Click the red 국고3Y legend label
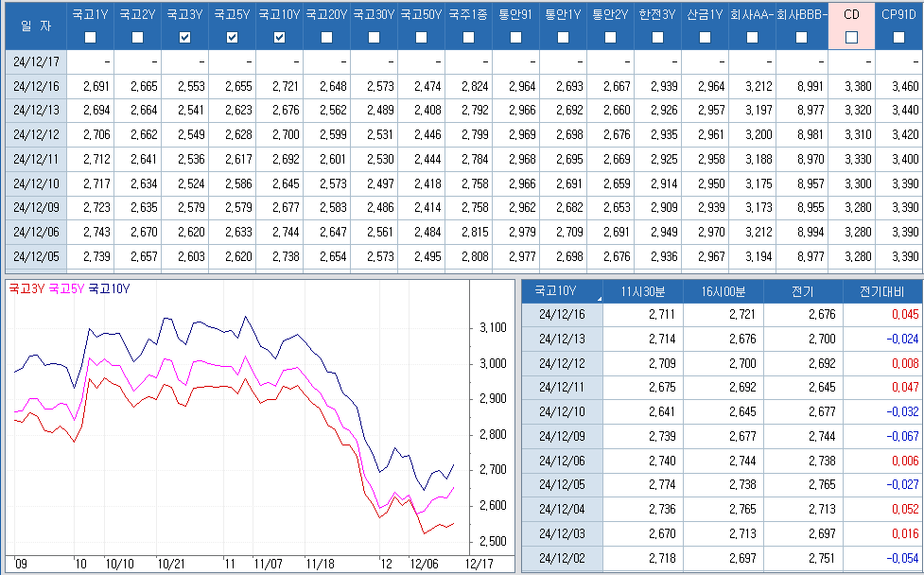 [26, 288]
